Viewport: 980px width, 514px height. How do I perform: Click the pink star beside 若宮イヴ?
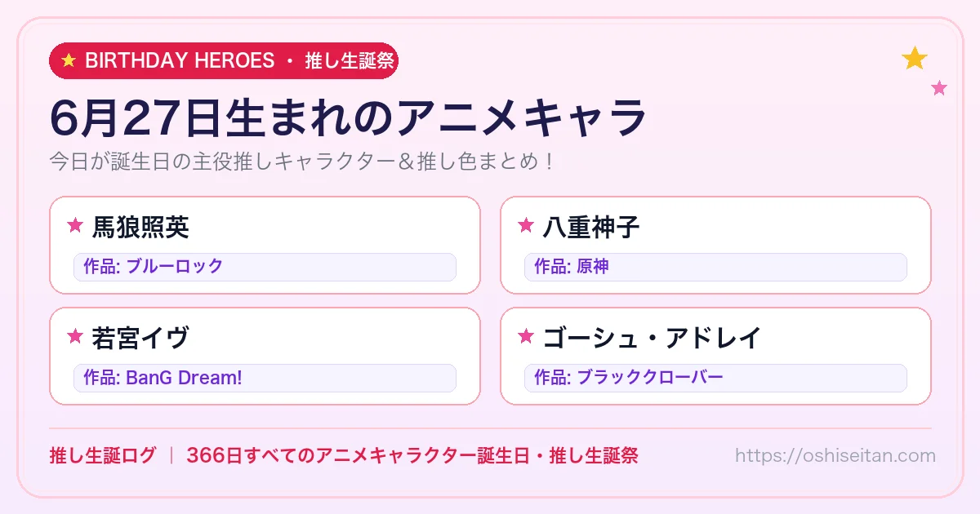point(75,336)
